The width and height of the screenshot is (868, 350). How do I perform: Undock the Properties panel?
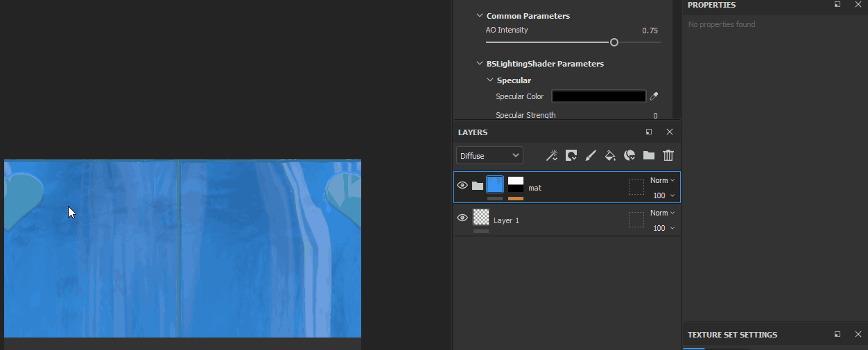(x=837, y=4)
